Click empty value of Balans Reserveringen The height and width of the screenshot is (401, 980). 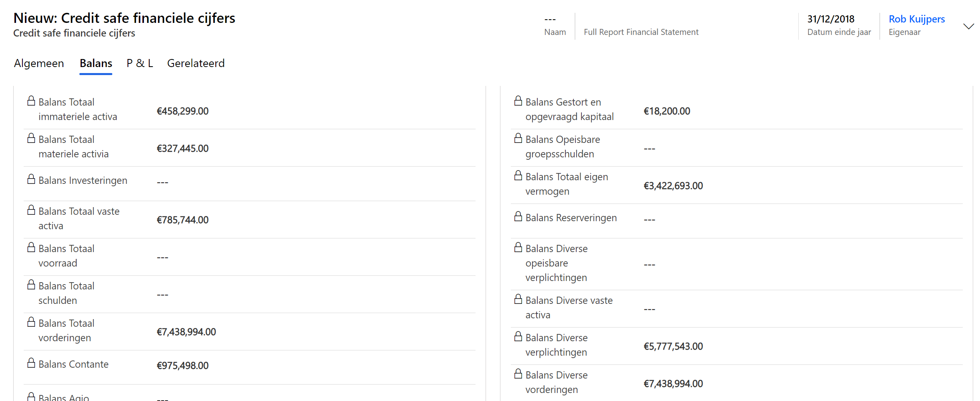pos(650,220)
